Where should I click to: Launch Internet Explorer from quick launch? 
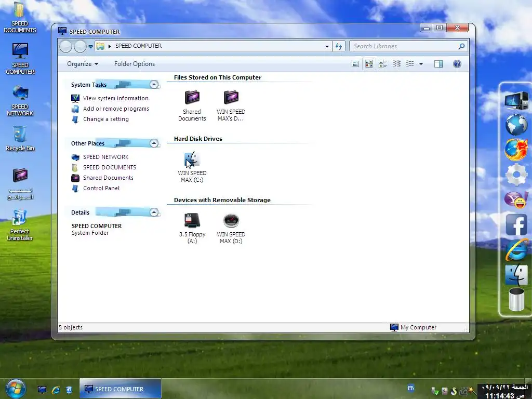click(56, 390)
